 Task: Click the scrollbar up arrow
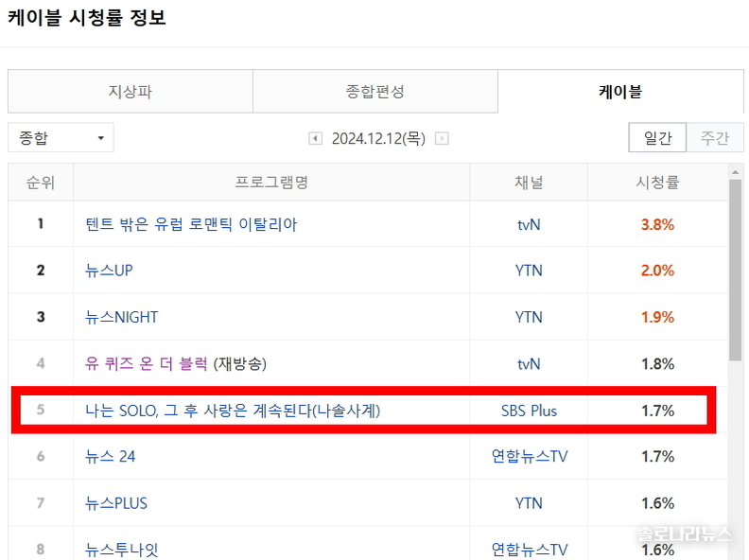pyautogui.click(x=735, y=172)
